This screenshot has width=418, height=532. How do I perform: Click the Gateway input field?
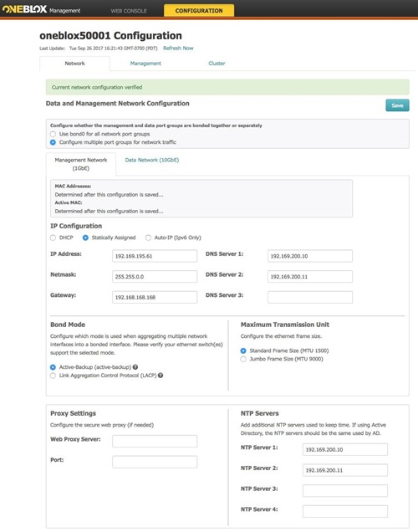coord(155,297)
